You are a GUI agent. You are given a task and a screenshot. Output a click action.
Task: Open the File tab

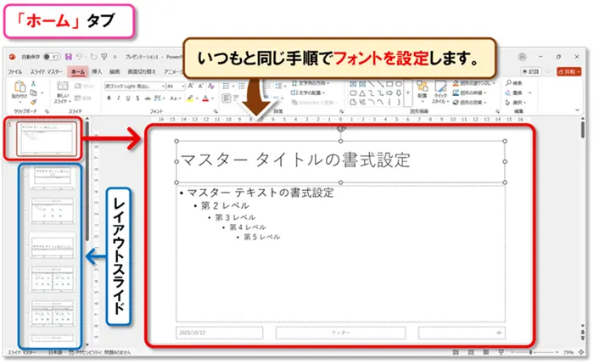(14, 71)
